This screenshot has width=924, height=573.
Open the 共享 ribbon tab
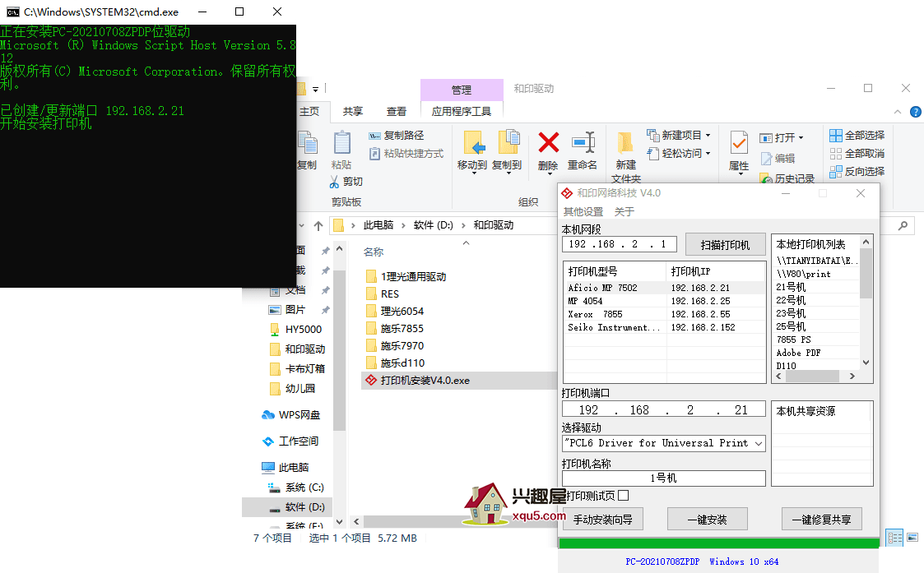coord(352,111)
